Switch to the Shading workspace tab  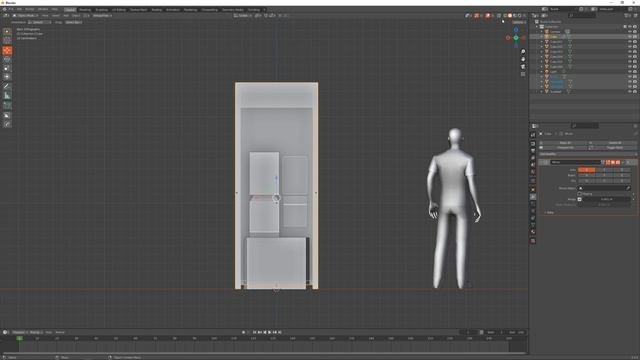point(156,9)
